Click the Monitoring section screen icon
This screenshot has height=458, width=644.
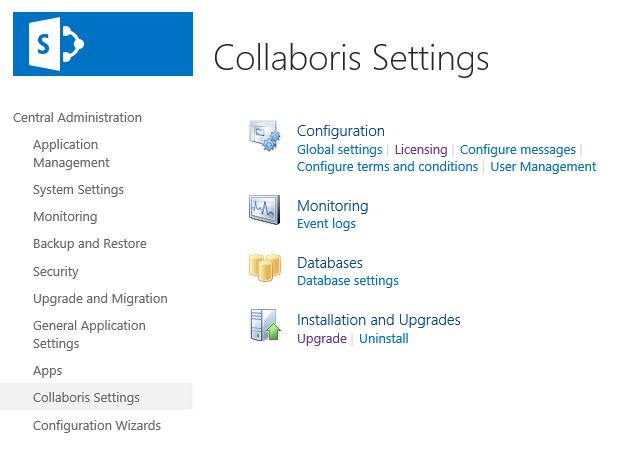tap(265, 210)
